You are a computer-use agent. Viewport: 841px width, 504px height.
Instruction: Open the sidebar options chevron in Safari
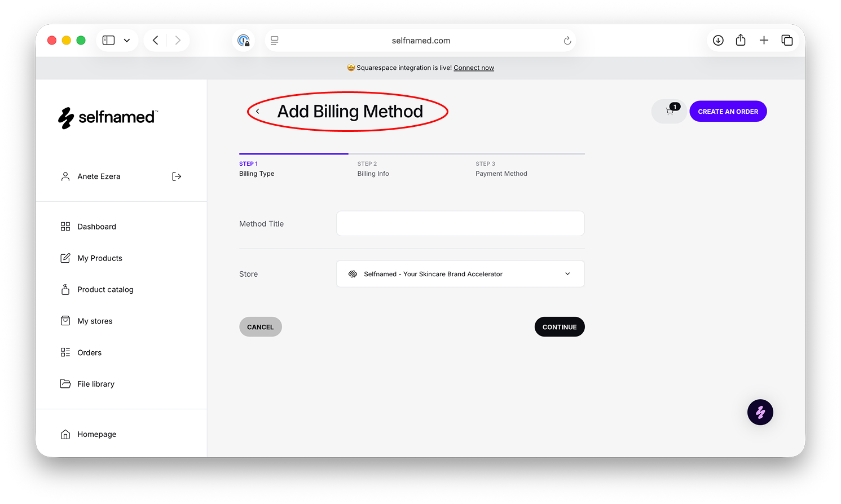pos(127,41)
